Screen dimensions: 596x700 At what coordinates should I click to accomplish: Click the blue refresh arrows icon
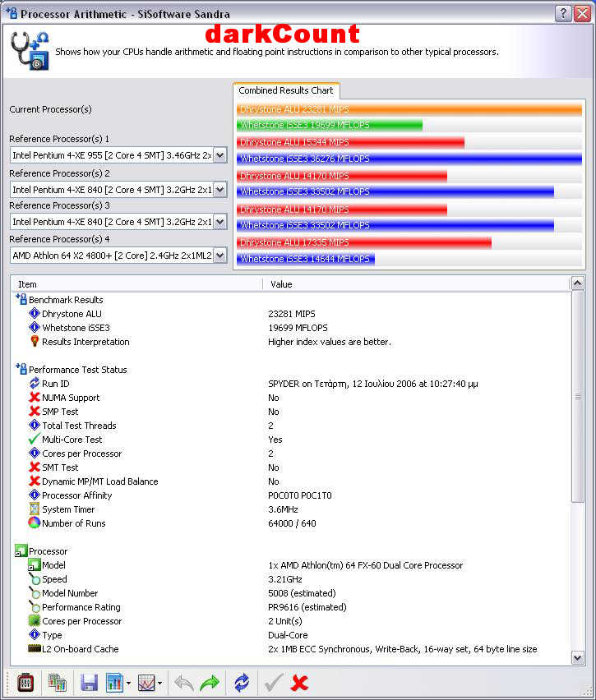(x=242, y=683)
